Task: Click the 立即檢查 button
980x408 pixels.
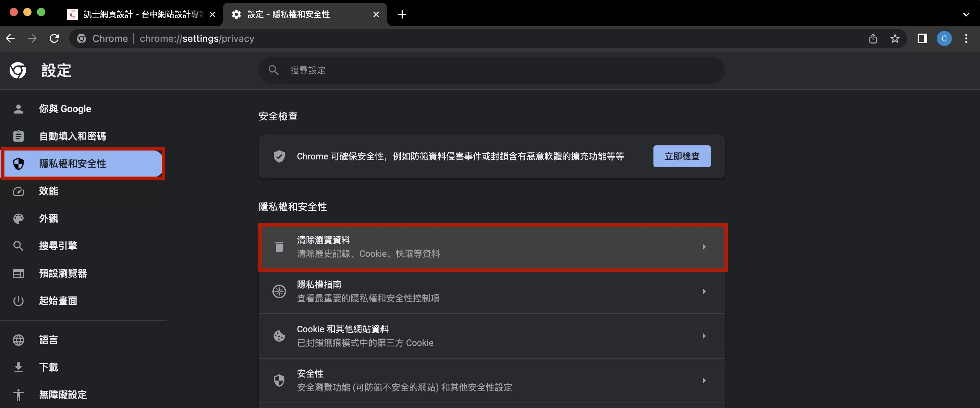Action: (681, 156)
